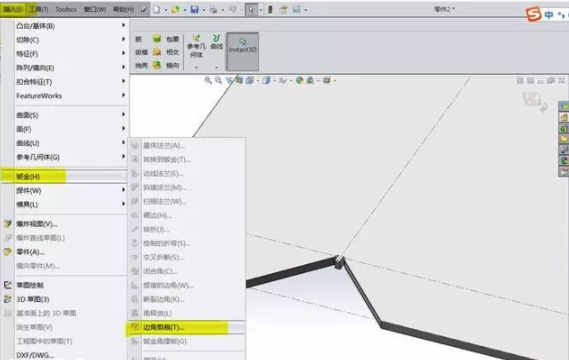The width and height of the screenshot is (569, 360).
Task: Click the Select cursor tool icon
Action: 251,10
